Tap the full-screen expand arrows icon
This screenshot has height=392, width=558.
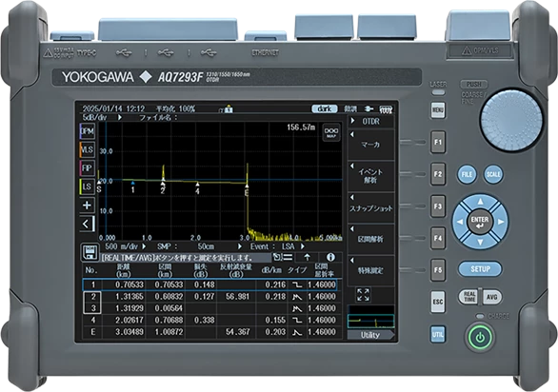pyautogui.click(x=363, y=295)
